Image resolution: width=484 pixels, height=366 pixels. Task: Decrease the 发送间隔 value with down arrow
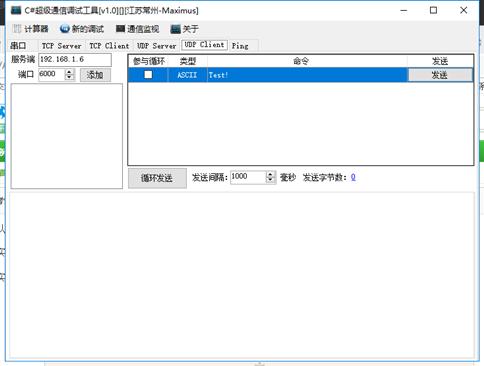[x=271, y=180]
